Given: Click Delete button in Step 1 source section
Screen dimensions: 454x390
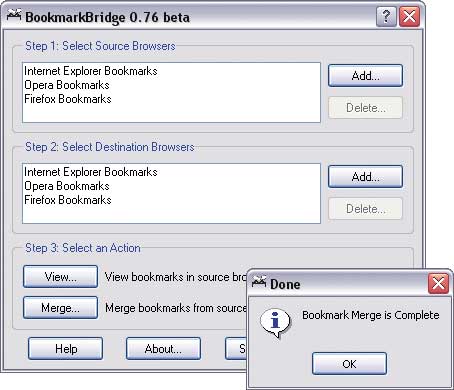Looking at the screenshot, I should pyautogui.click(x=365, y=107).
